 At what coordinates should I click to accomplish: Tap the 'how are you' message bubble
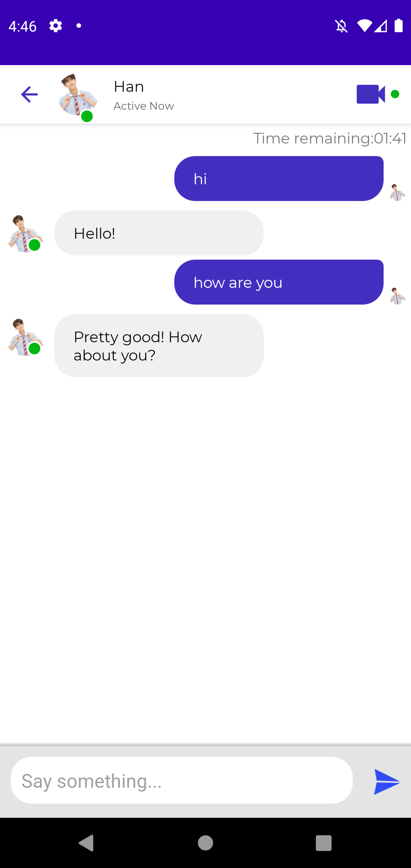[279, 282]
